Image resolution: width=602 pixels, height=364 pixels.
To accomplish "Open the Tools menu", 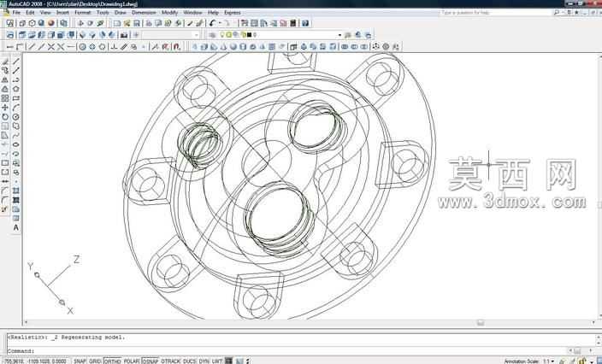I will pos(103,13).
